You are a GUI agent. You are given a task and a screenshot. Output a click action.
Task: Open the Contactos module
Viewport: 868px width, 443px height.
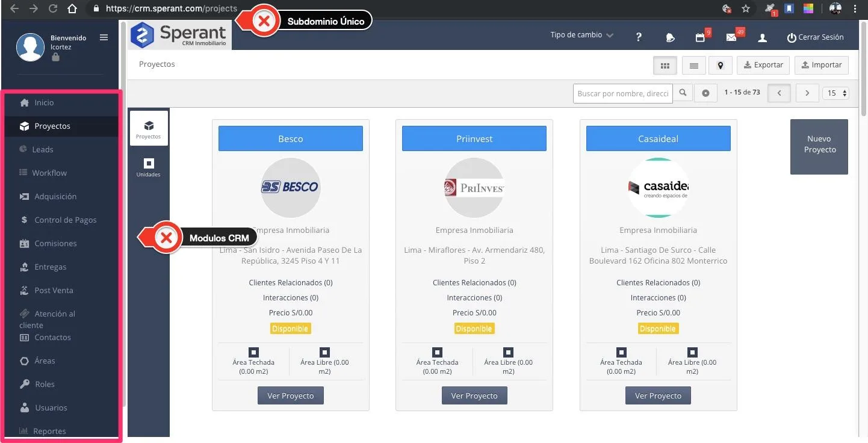click(x=46, y=337)
